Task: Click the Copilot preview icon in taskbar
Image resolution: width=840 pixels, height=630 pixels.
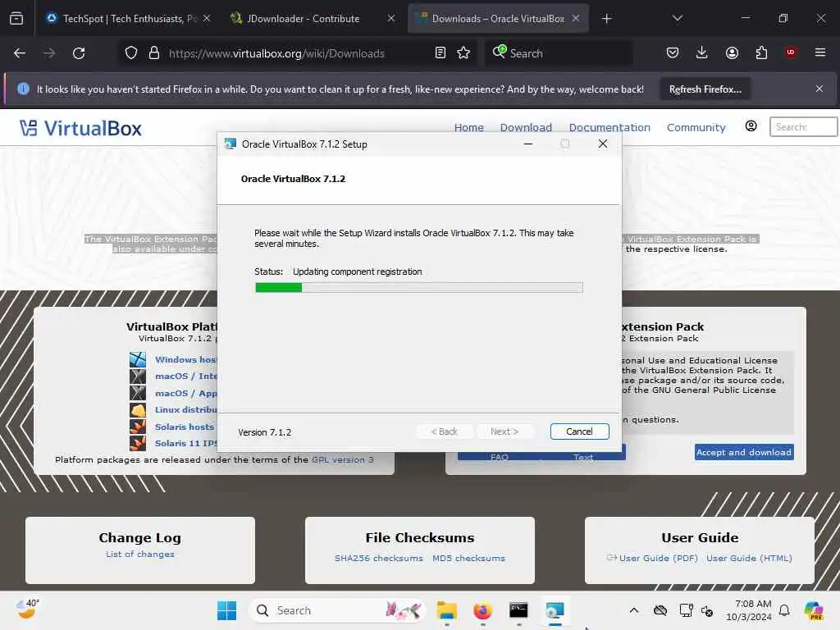Action: [x=814, y=610]
